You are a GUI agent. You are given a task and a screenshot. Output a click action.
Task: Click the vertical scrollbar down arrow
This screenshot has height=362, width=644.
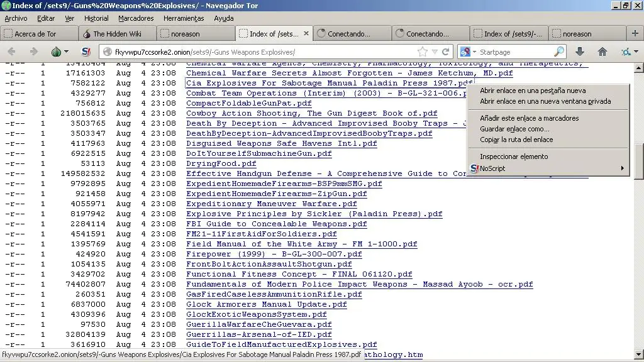[639, 354]
